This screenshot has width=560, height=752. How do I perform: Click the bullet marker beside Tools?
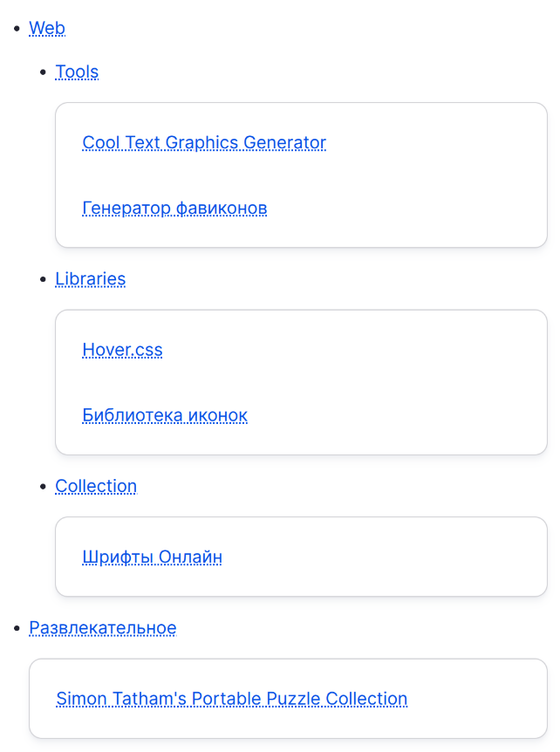coord(44,72)
